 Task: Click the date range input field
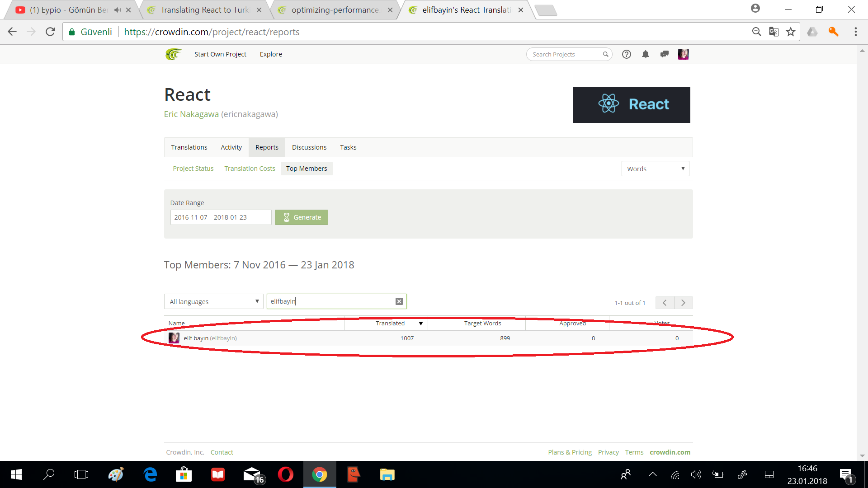tap(221, 217)
